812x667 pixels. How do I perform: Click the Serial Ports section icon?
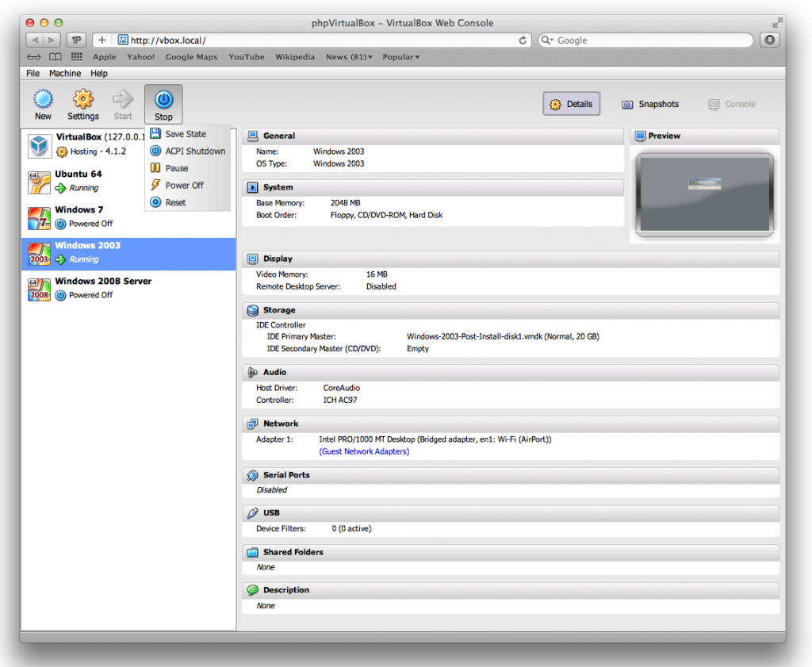pos(255,474)
